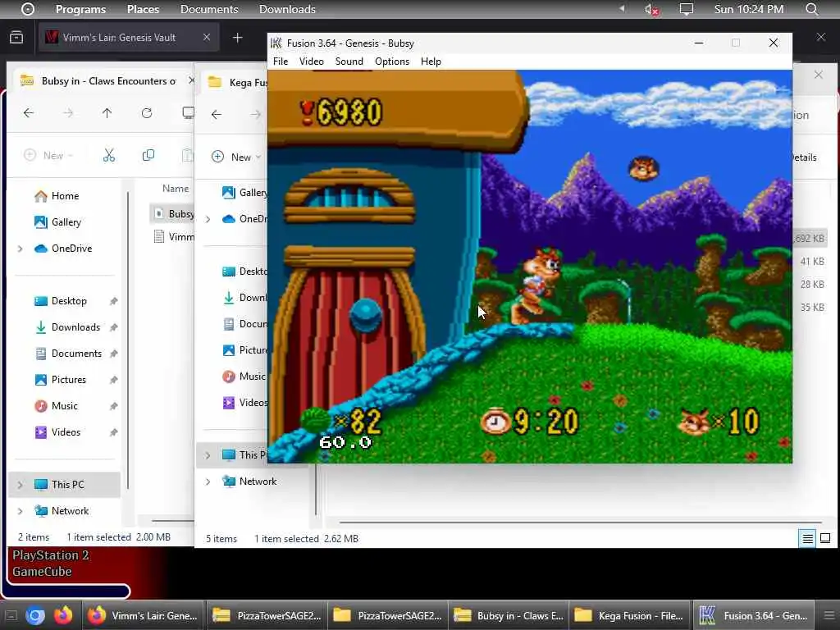This screenshot has height=630, width=840.
Task: Refresh the Bubsy explorer window
Action: 147,113
